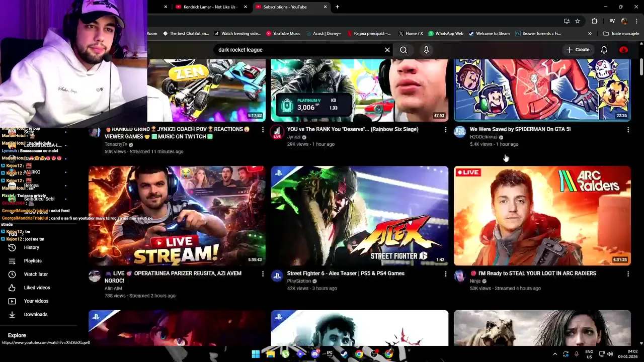Open more options for H2ODelirious Spiderman video
The height and width of the screenshot is (362, 644).
[628, 130]
